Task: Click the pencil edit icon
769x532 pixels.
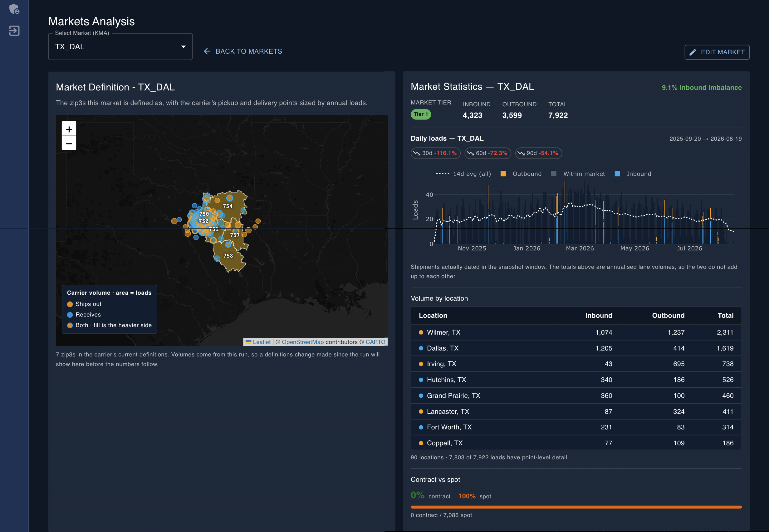Action: pos(693,52)
